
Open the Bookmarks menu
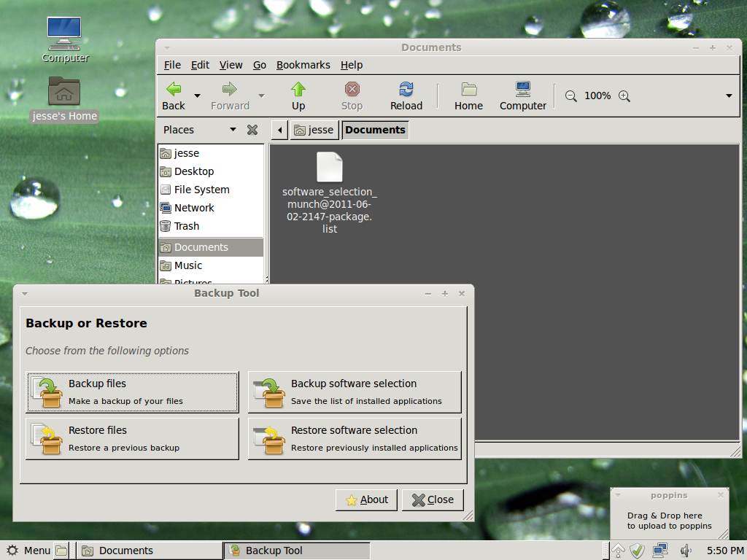pyautogui.click(x=303, y=65)
